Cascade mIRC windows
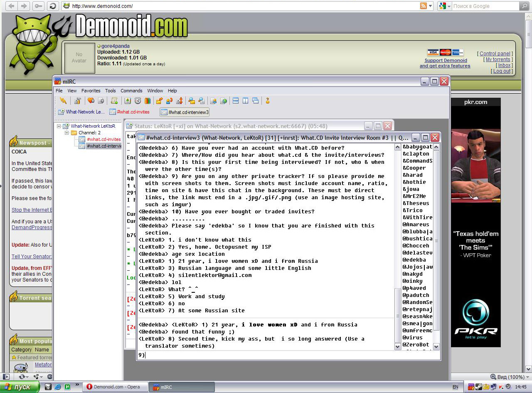 pyautogui.click(x=255, y=101)
